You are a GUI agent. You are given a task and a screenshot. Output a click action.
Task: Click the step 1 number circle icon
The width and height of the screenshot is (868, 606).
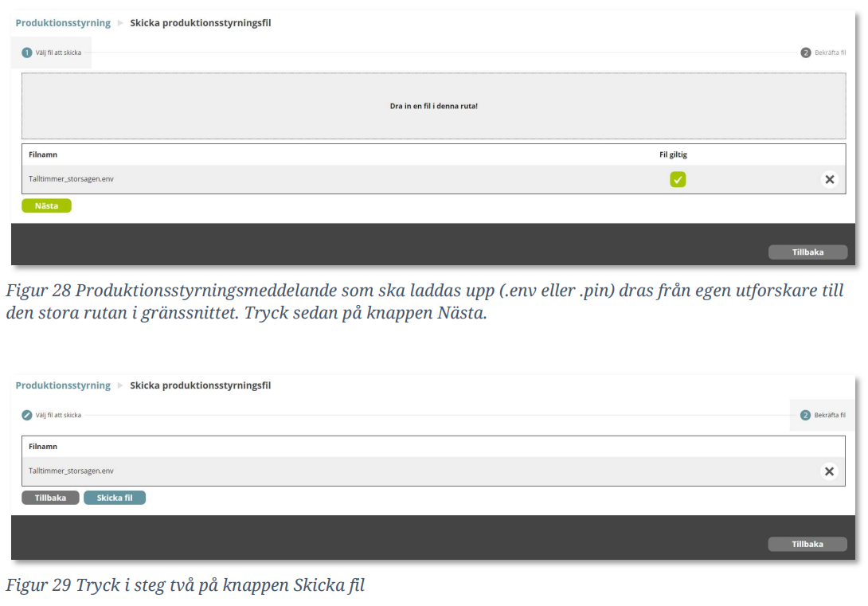tap(27, 53)
